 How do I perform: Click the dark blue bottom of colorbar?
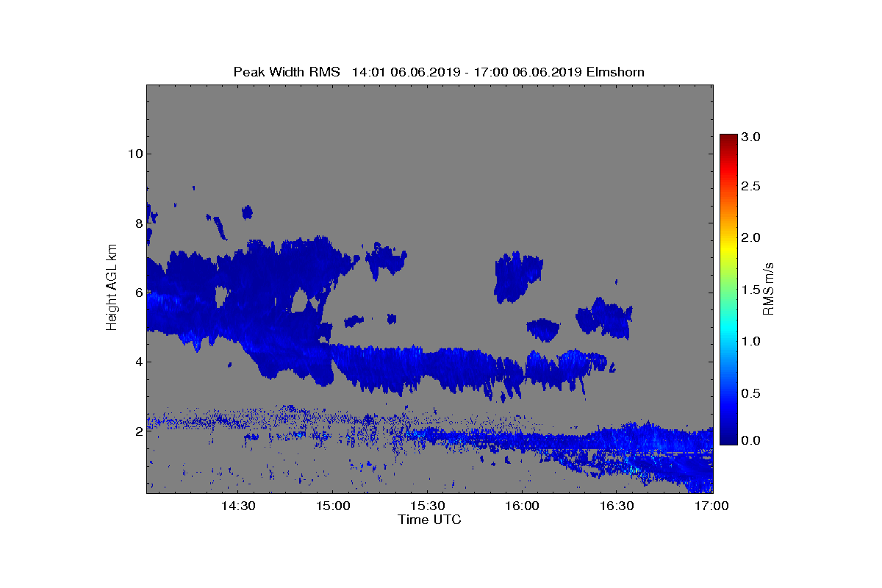(728, 440)
